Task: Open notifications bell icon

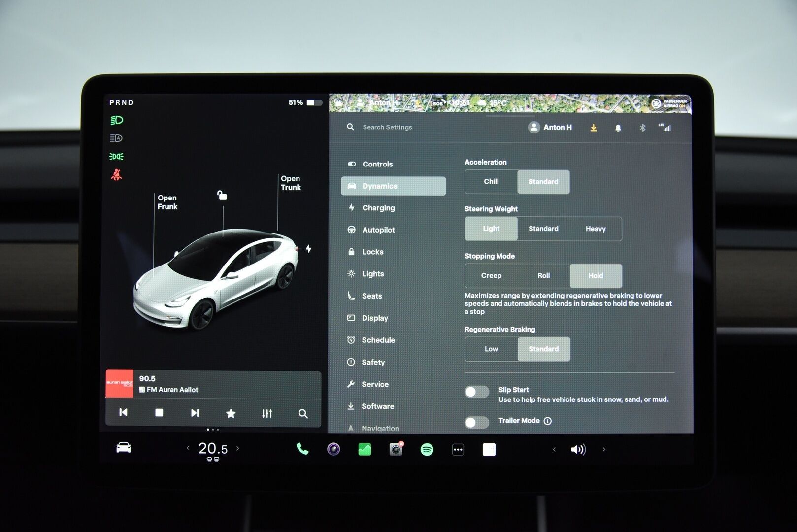Action: click(618, 128)
